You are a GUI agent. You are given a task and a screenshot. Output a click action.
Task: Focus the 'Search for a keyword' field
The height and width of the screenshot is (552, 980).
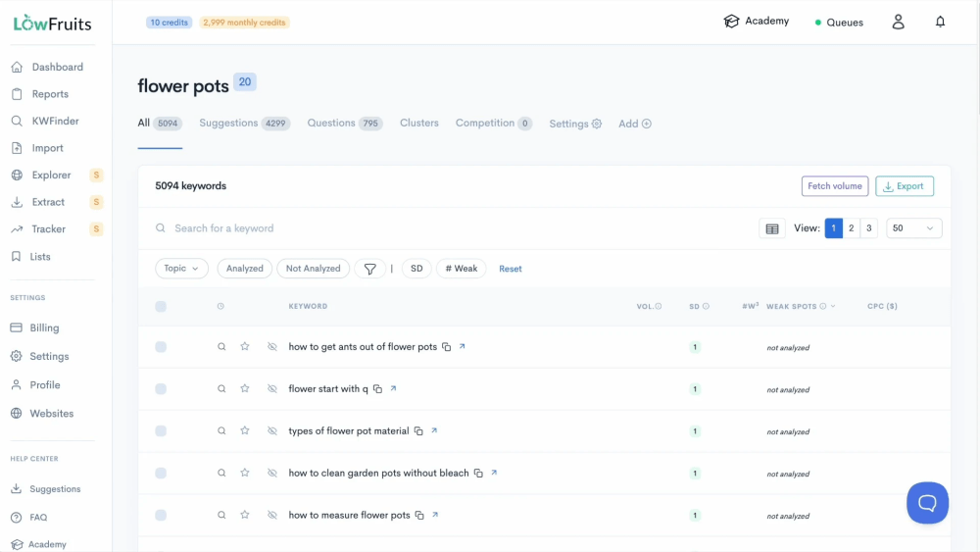(450, 228)
